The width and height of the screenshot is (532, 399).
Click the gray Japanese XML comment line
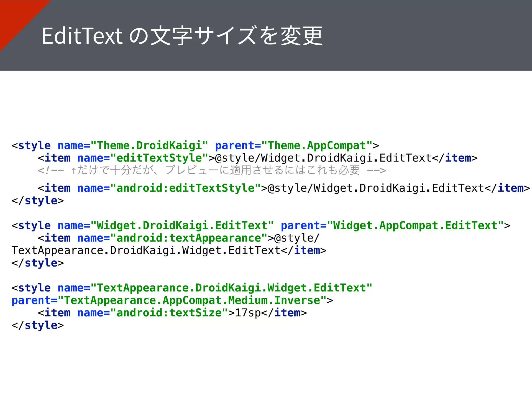tap(212, 170)
